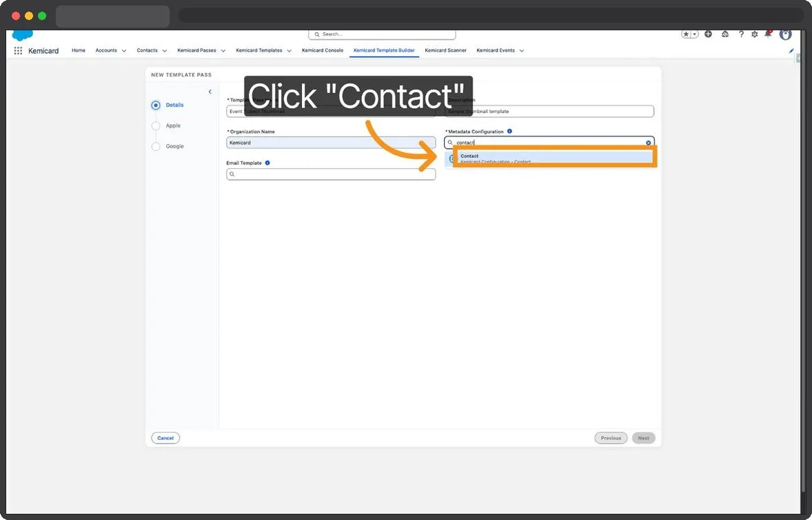
Task: Click the Email Template search field
Action: 331,174
